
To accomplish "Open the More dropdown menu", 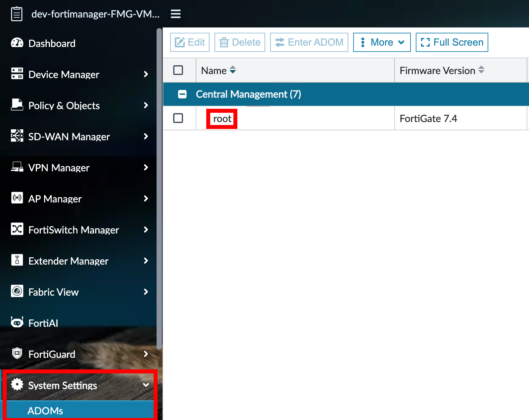I will click(x=382, y=42).
